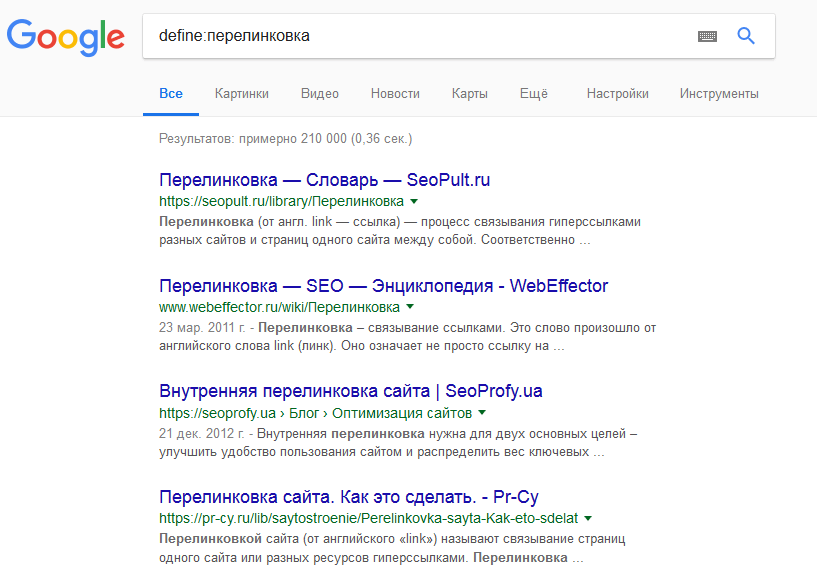The height and width of the screenshot is (580, 817).
Task: Click the www.webeffector.ru/wiki/Перелинковка URL
Action: pos(279,307)
